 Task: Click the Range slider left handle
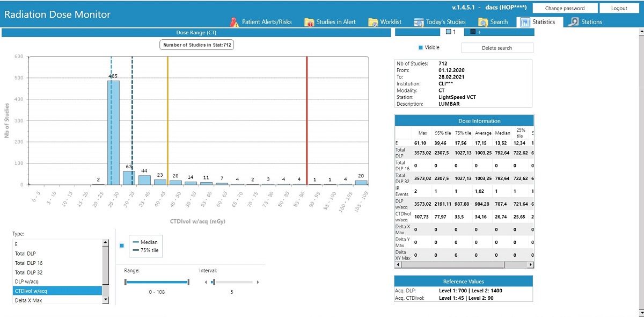125,282
